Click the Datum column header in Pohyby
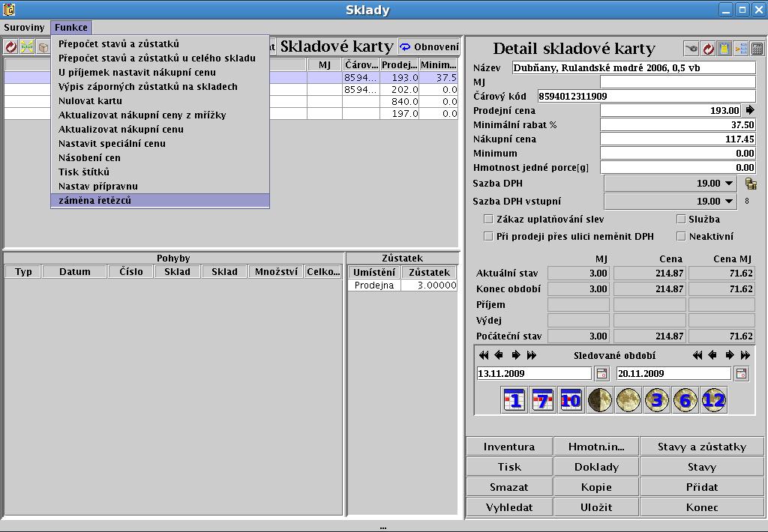This screenshot has height=532, width=768. 74,272
